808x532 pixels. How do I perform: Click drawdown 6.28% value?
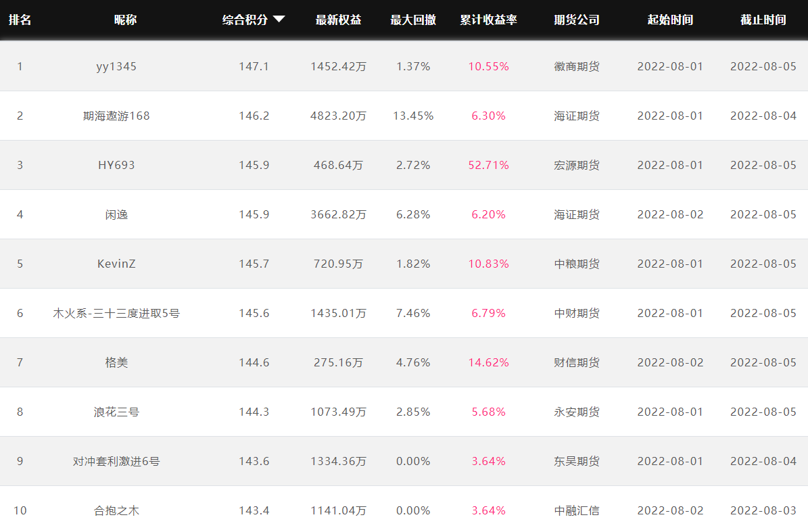tap(413, 214)
